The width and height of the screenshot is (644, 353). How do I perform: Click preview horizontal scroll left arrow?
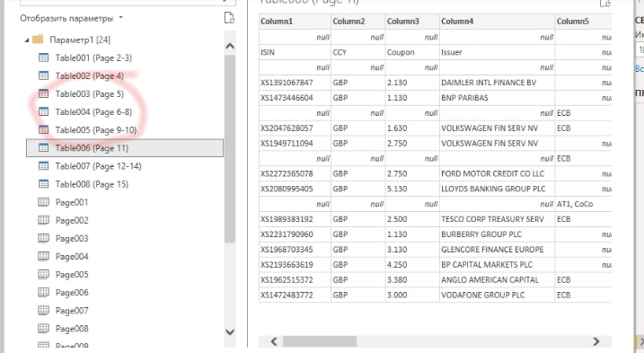pyautogui.click(x=274, y=341)
